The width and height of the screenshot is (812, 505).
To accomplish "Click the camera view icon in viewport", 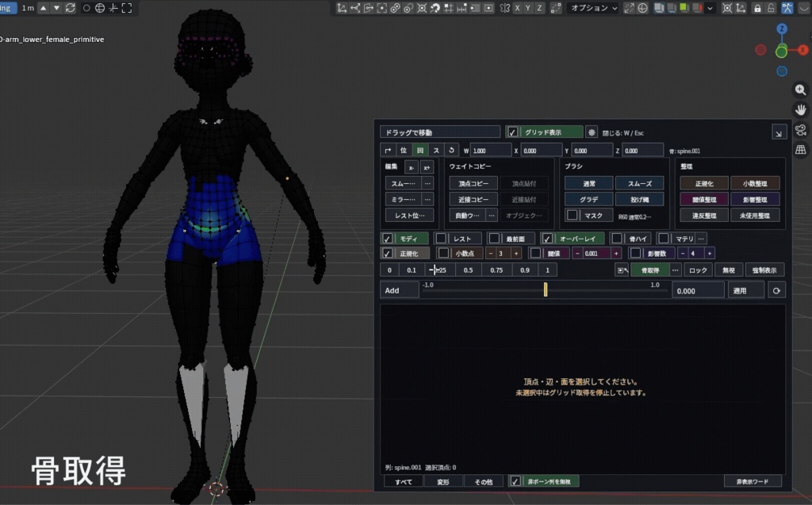I will (x=801, y=130).
